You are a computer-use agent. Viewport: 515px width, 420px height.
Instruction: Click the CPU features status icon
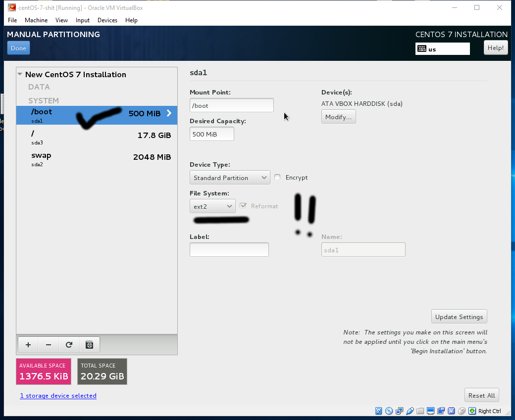click(451, 411)
